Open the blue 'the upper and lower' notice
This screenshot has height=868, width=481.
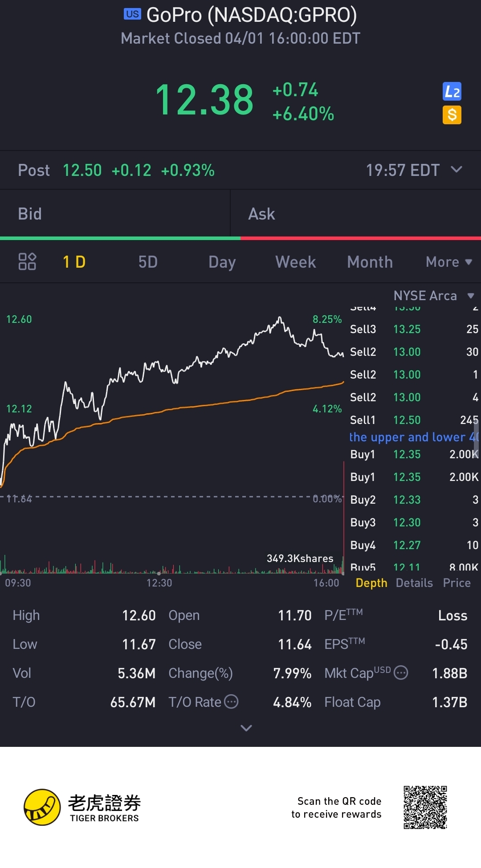(x=414, y=437)
